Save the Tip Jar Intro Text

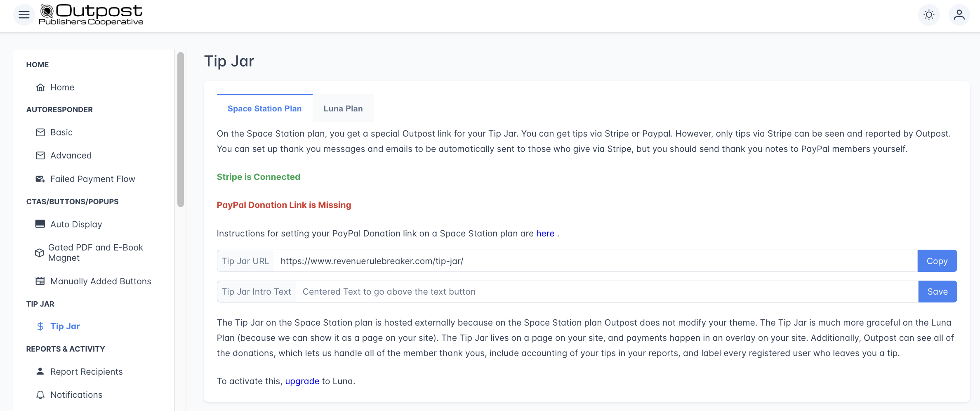937,292
